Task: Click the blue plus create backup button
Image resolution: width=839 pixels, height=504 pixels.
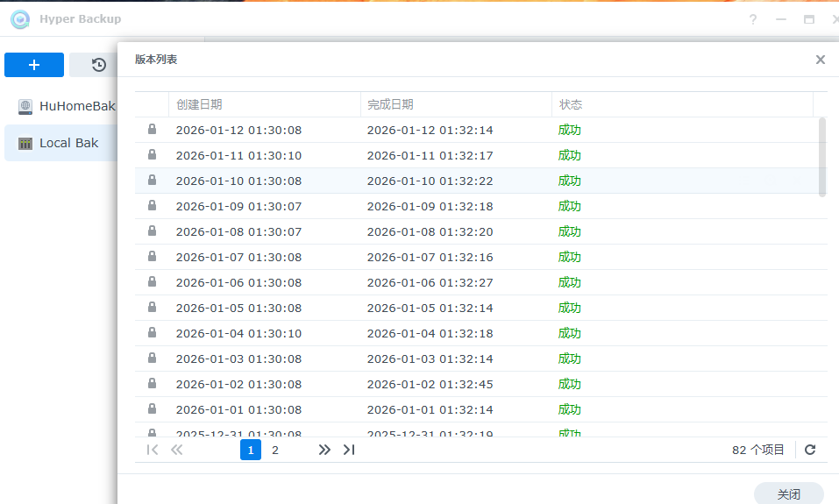Action: (x=34, y=65)
